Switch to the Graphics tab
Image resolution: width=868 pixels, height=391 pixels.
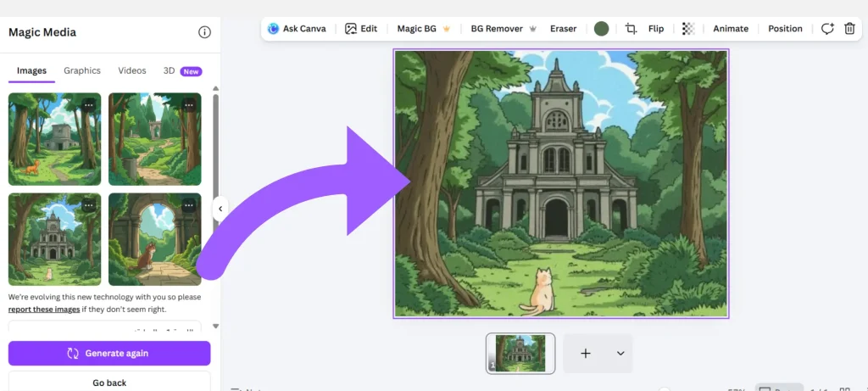[x=82, y=71]
